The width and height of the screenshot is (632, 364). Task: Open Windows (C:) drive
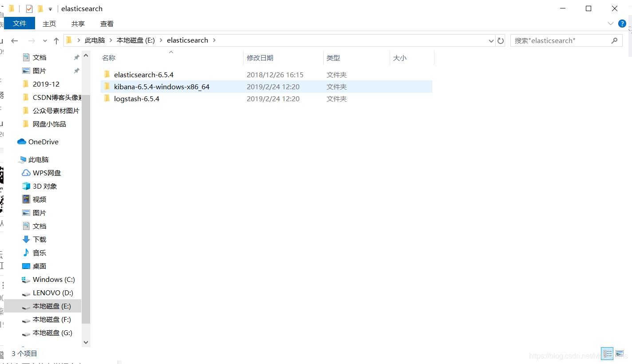point(54,279)
